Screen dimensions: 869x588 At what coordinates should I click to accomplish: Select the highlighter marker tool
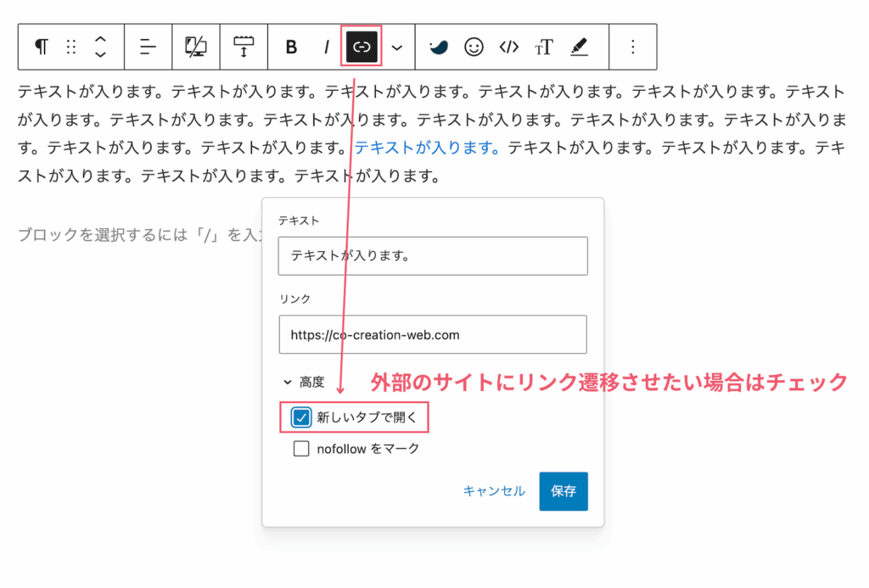tap(579, 48)
